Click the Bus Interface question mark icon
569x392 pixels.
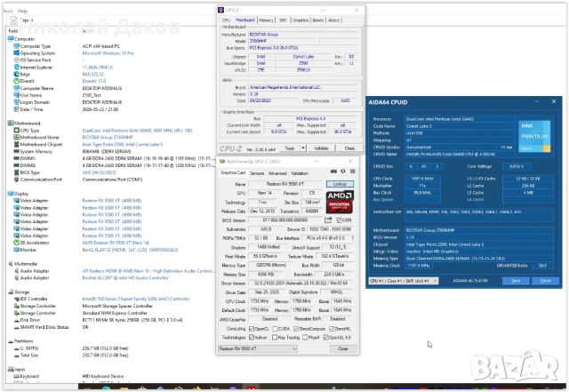(352, 238)
